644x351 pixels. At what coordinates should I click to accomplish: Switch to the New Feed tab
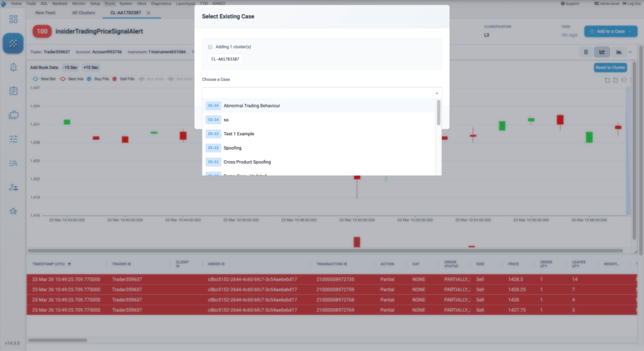45,13
